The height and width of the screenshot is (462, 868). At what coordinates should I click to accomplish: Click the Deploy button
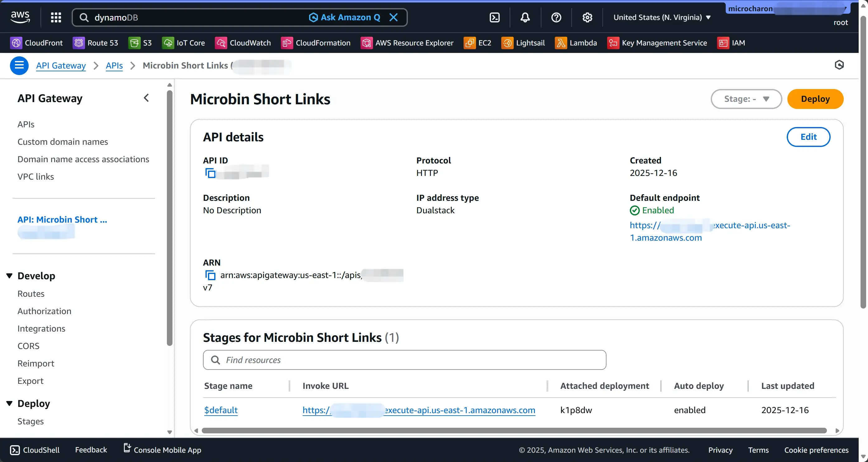815,99
